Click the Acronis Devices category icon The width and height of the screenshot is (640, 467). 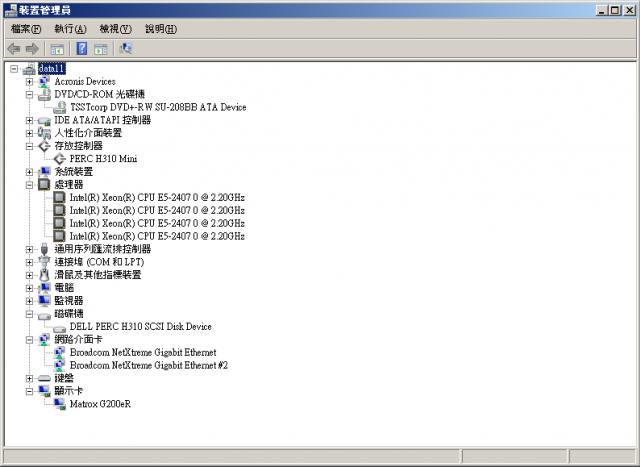44,82
